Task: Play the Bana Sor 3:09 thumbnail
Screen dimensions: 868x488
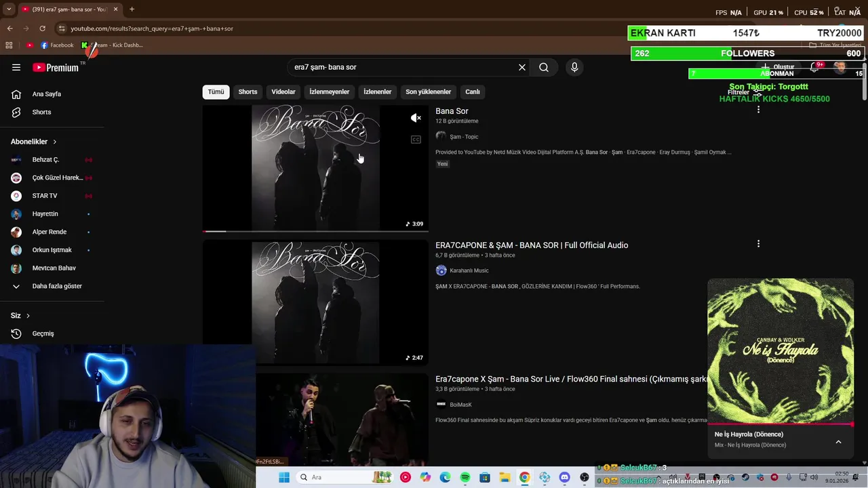Action: [x=315, y=168]
